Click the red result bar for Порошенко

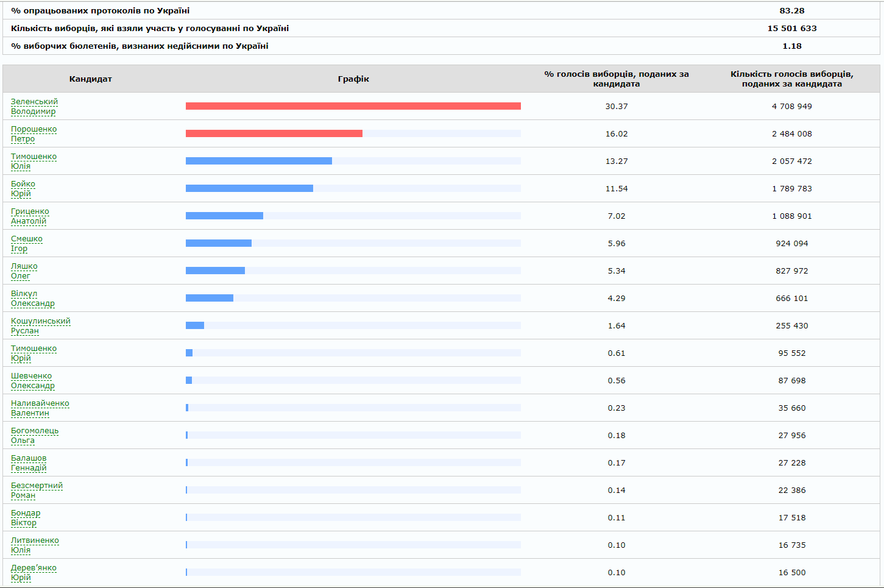point(274,133)
